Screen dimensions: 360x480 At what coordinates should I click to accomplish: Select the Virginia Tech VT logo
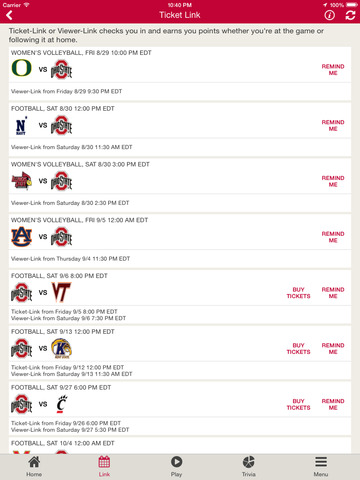(x=61, y=292)
